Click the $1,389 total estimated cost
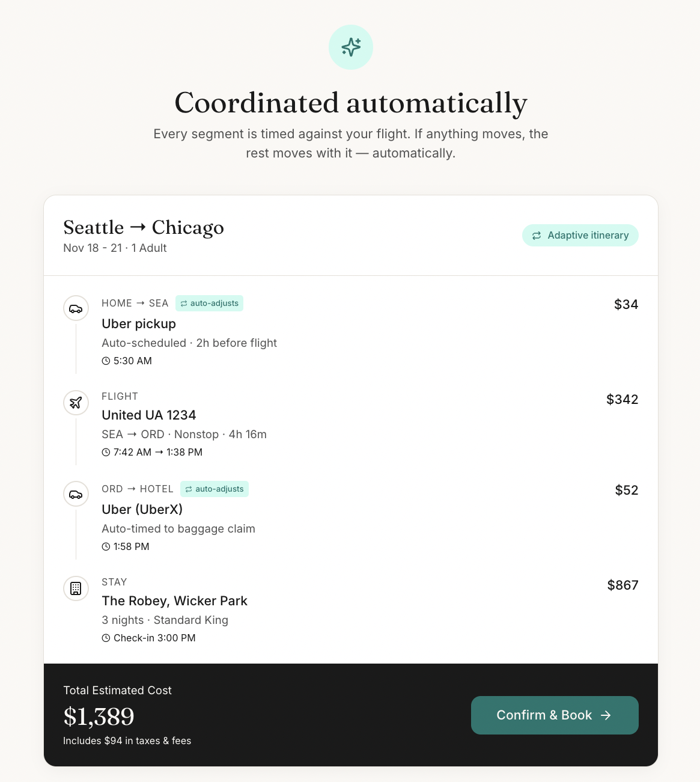The width and height of the screenshot is (700, 782). click(99, 716)
